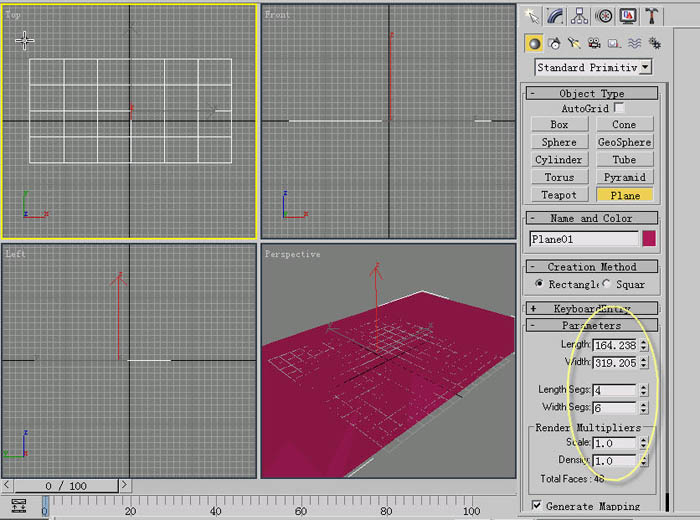Toggle the Generate Mapping checkbox

pos(537,505)
